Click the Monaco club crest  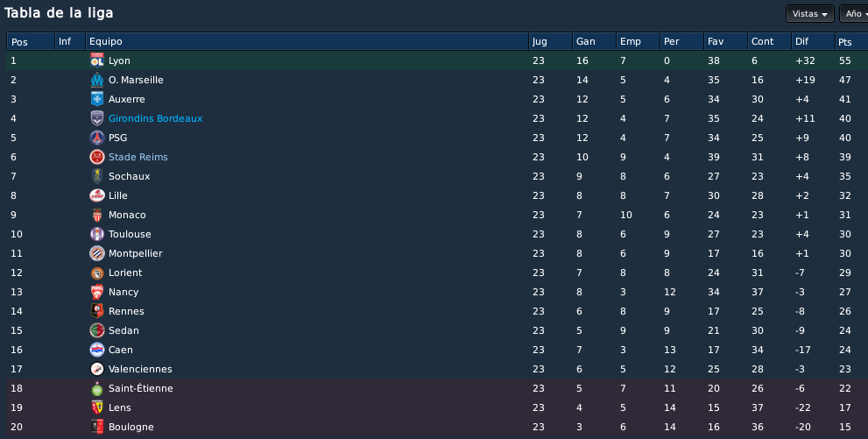[97, 215]
